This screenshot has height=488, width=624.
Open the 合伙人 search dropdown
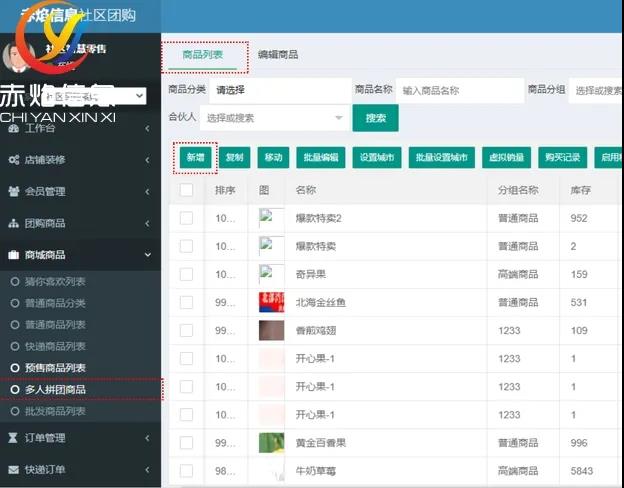[274, 118]
